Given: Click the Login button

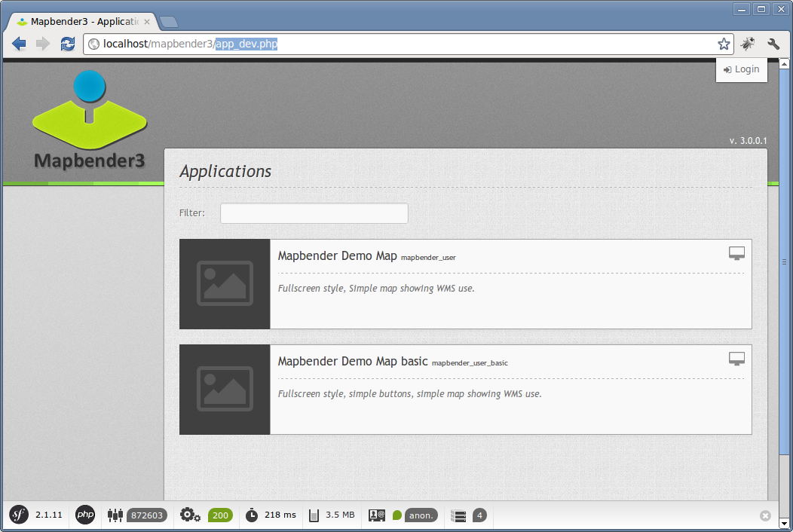Looking at the screenshot, I should coord(742,69).
